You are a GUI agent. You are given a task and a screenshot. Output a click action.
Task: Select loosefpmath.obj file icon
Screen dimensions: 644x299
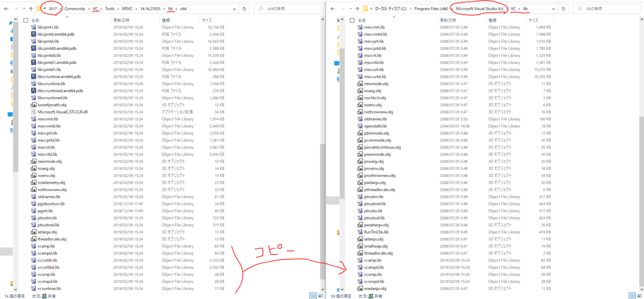tap(33, 105)
